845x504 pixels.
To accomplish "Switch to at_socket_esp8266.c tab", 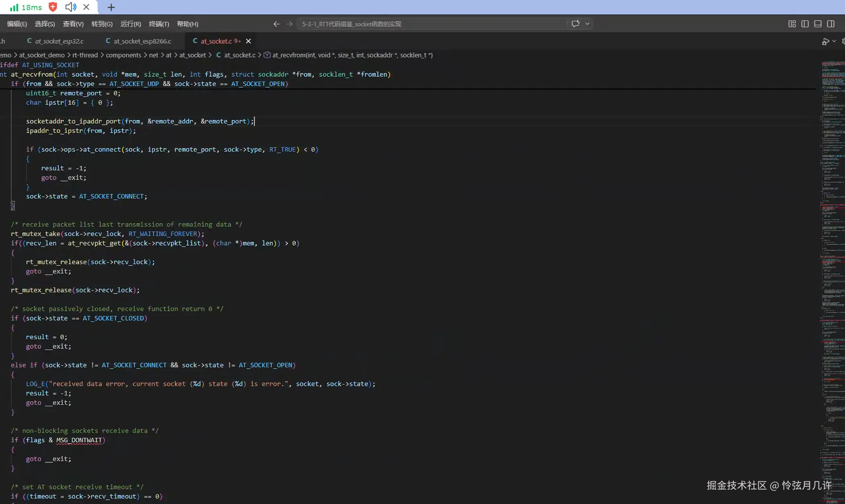I will point(142,41).
